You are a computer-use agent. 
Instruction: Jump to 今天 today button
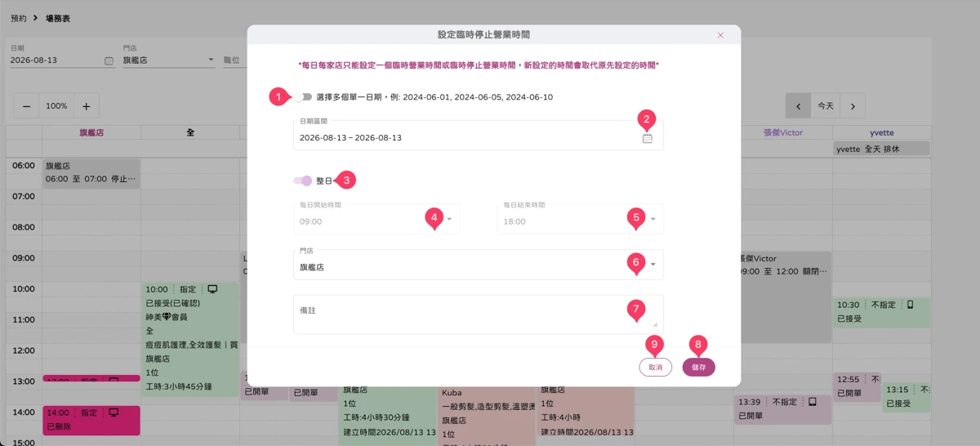tap(826, 106)
